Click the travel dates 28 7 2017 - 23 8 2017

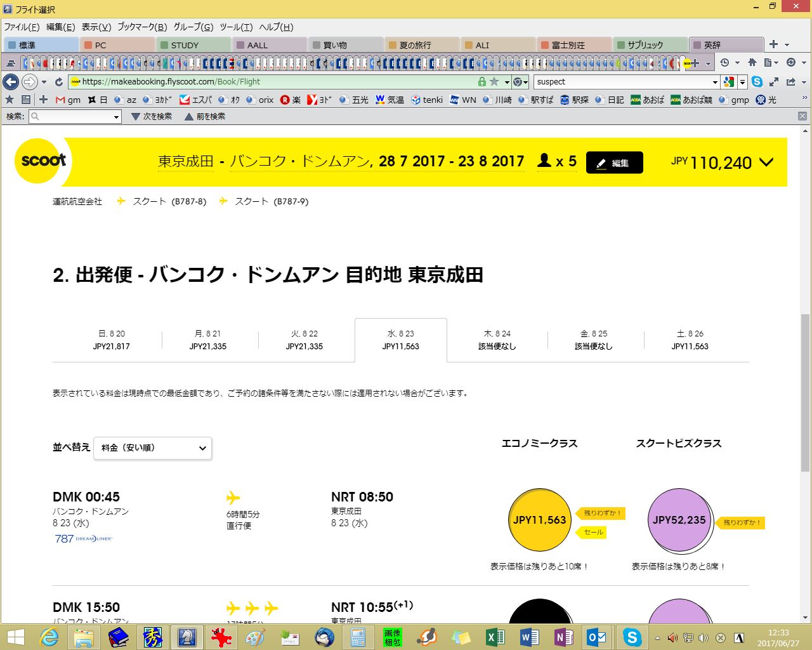(x=452, y=161)
